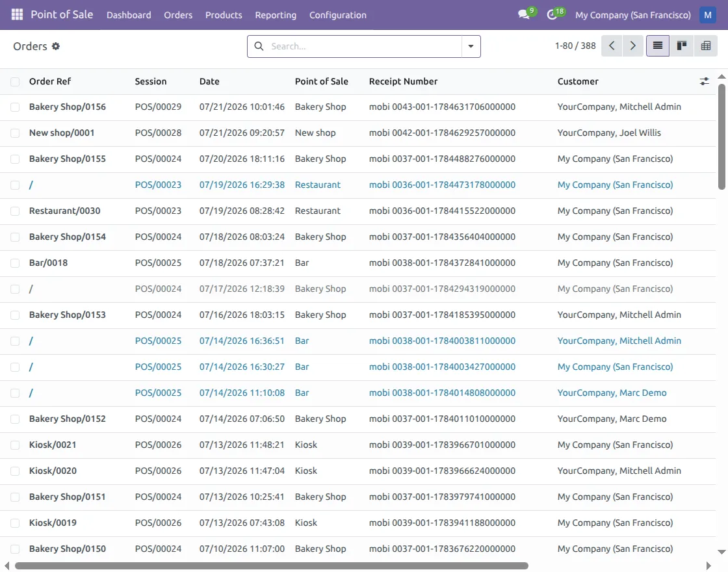The height and width of the screenshot is (572, 728).
Task: Click scroll right arrow at bottom
Action: click(x=708, y=565)
